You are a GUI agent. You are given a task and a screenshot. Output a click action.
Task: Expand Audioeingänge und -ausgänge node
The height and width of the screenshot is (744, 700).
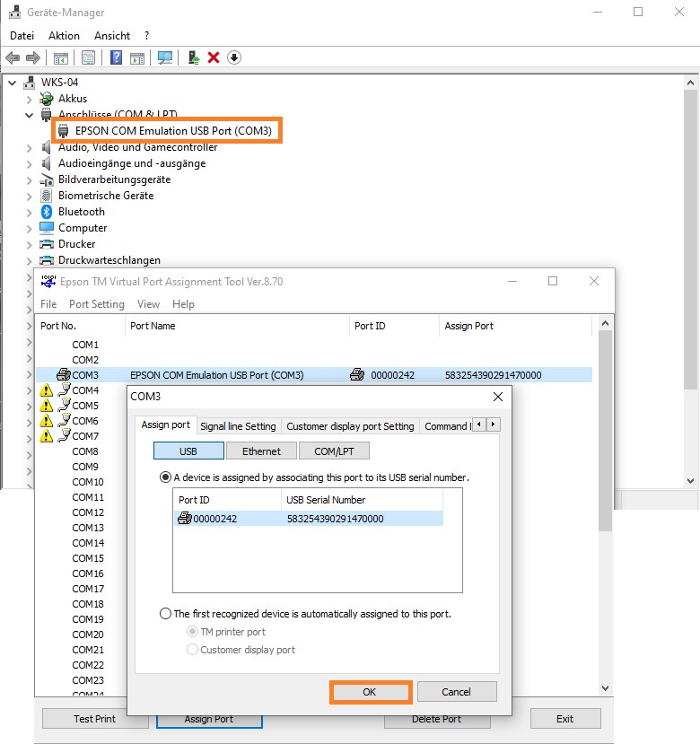click(x=30, y=164)
